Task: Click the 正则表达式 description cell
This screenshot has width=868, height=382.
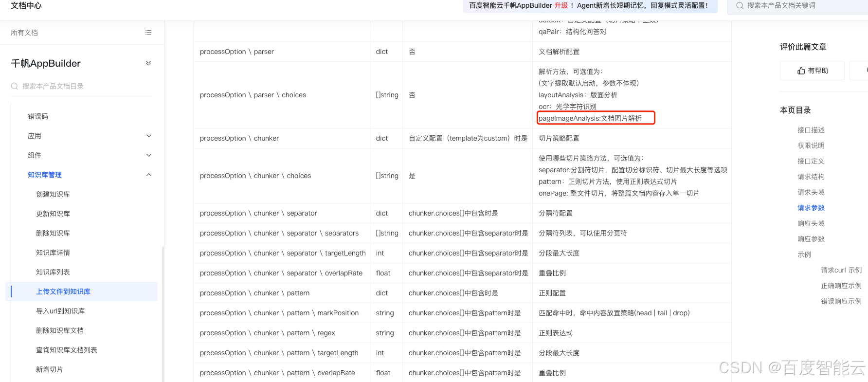Action: point(632,333)
